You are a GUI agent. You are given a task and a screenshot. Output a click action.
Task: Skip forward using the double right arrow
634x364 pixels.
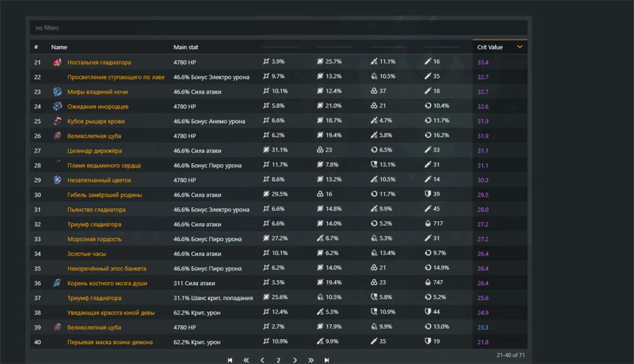click(x=311, y=360)
